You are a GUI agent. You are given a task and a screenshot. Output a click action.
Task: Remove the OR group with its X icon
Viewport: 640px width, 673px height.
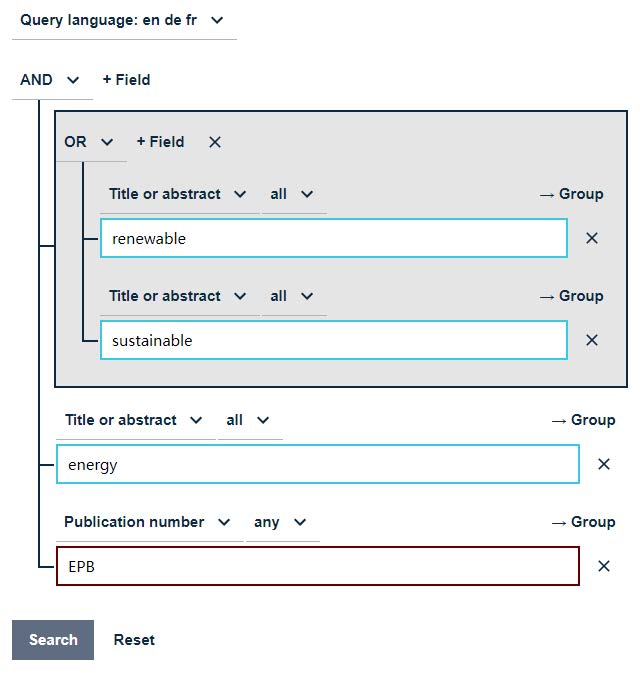[215, 142]
